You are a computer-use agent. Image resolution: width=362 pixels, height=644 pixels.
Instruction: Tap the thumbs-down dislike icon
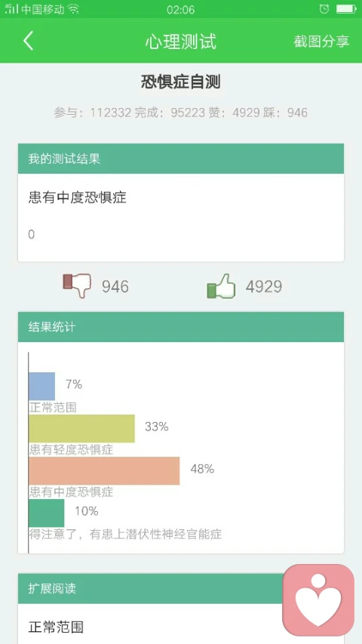point(77,285)
